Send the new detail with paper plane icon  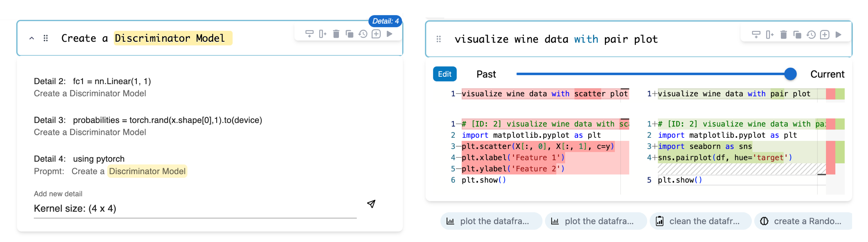(371, 204)
